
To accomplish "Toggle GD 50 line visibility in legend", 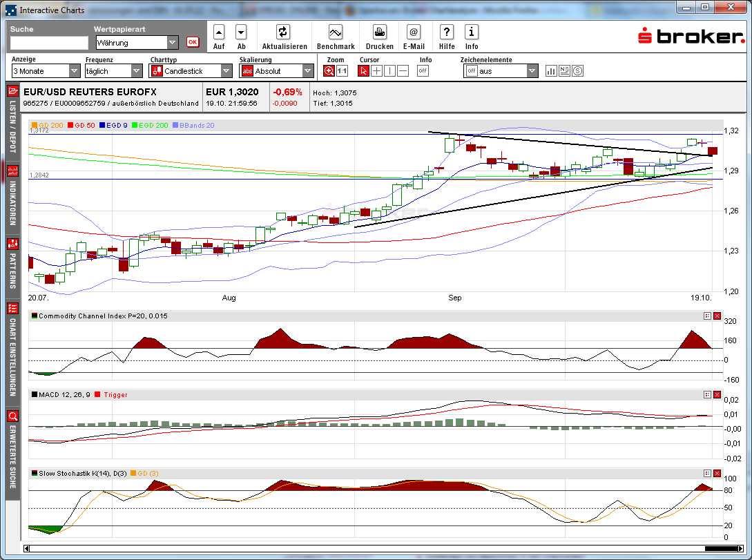I will click(x=81, y=125).
